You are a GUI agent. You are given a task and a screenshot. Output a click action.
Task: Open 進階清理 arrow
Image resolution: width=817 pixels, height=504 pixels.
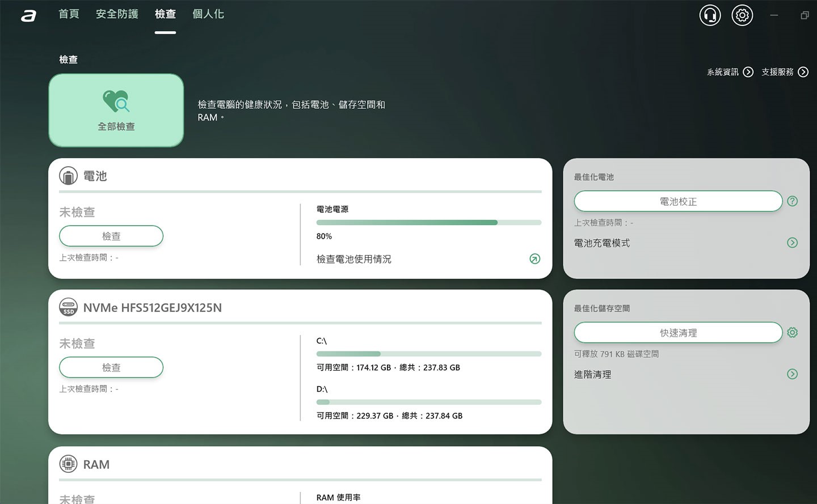793,374
